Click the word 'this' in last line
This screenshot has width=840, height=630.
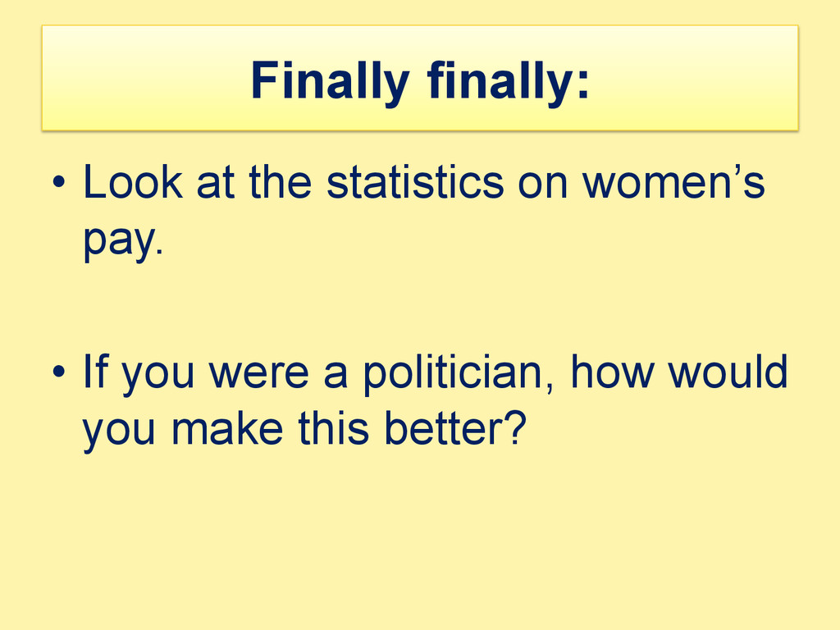(x=333, y=428)
